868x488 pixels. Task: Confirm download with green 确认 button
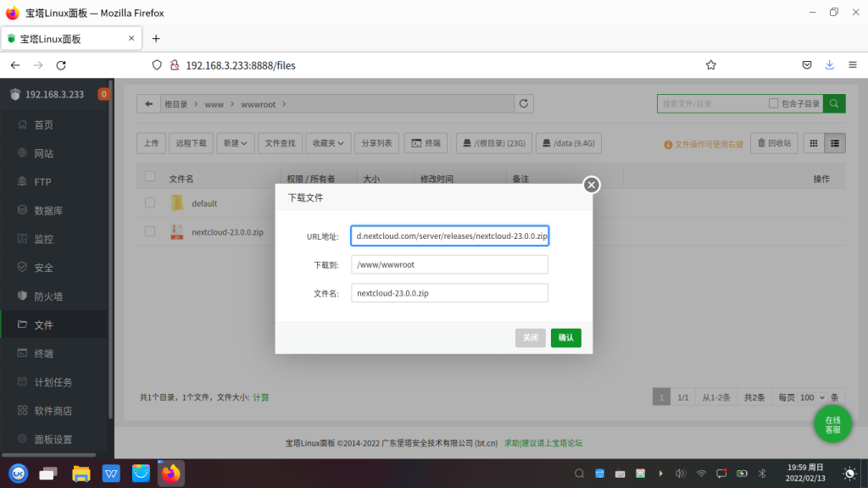coord(565,338)
